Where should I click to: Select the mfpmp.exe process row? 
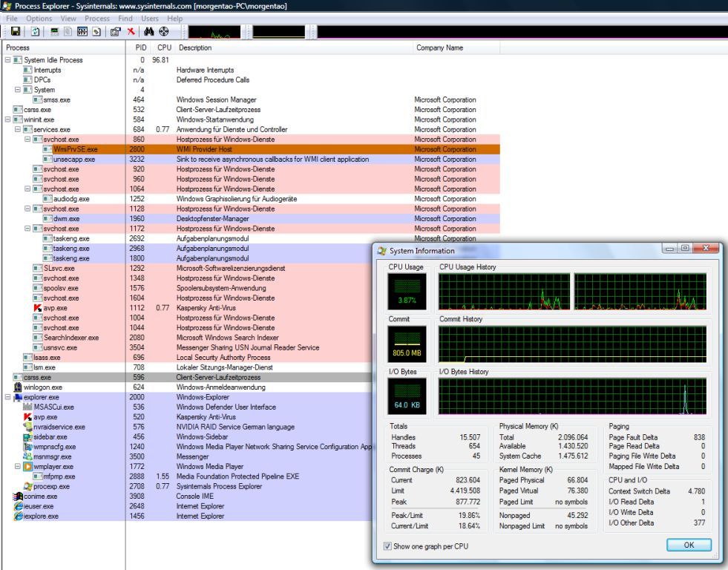coord(188,476)
